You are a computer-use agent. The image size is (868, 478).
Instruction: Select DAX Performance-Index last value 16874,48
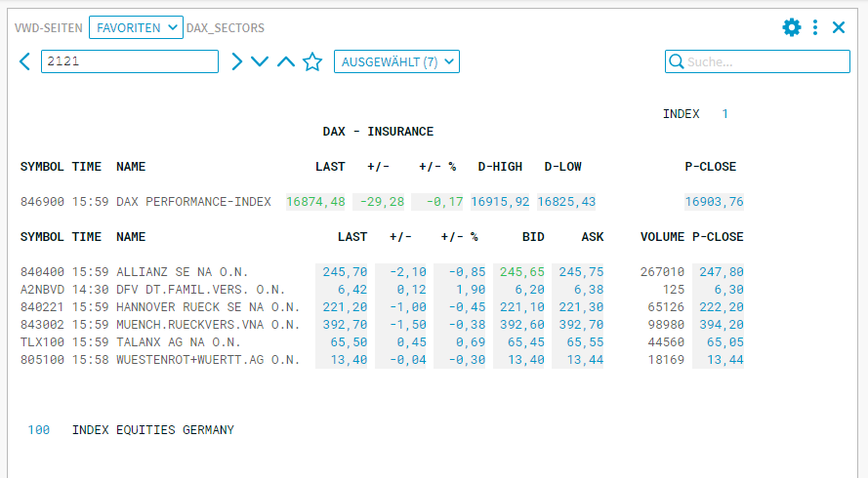click(316, 202)
